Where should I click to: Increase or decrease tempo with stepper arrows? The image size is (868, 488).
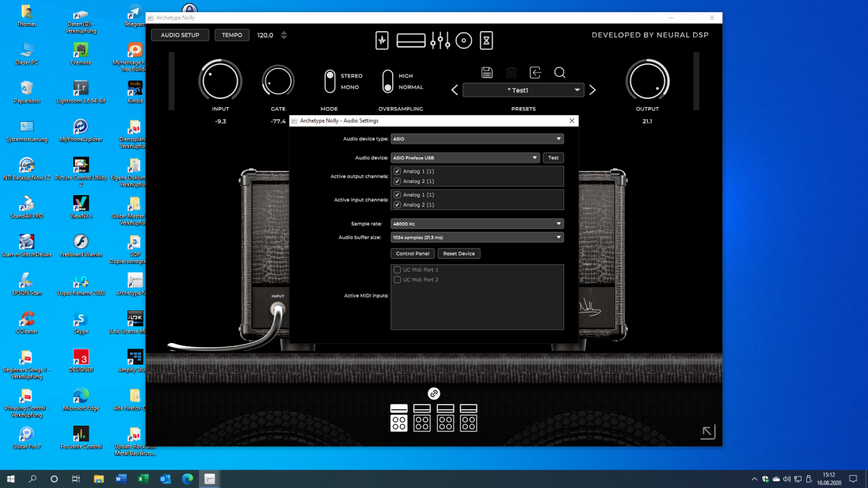point(284,35)
